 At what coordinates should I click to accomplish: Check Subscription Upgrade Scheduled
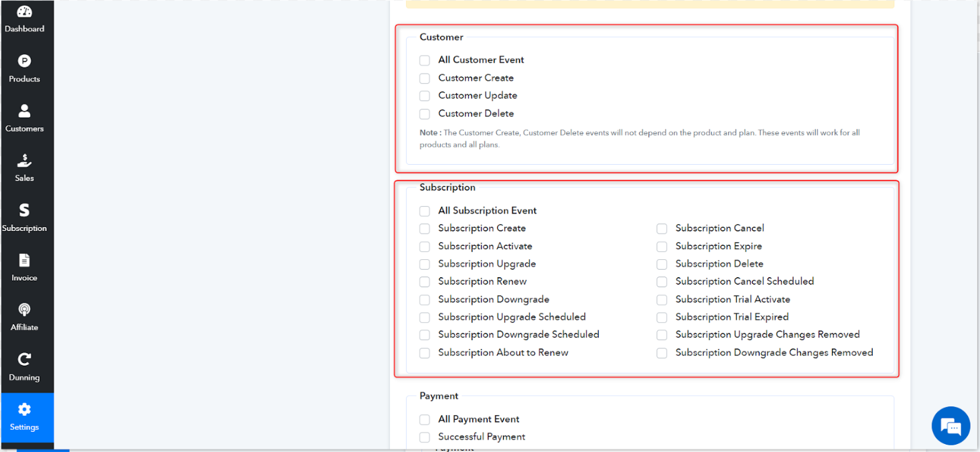[425, 317]
